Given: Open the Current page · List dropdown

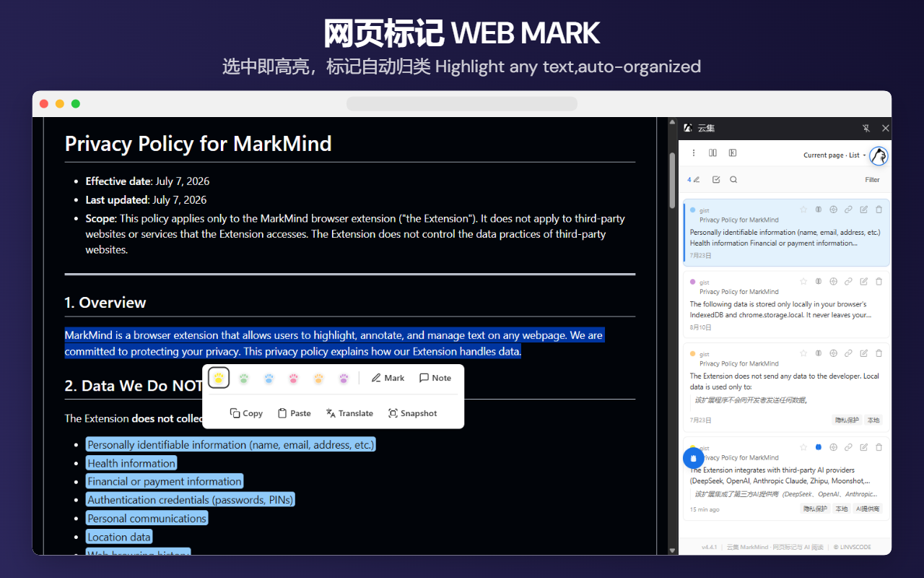Looking at the screenshot, I should coord(834,155).
